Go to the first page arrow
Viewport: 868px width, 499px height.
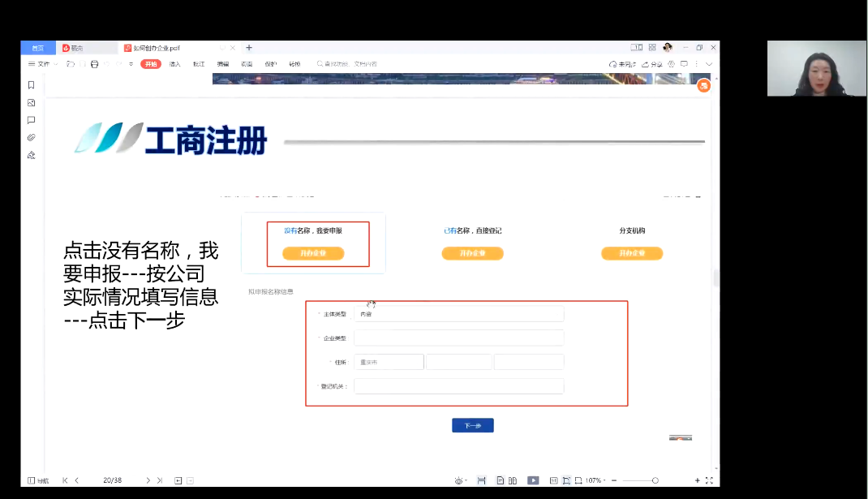coord(65,480)
